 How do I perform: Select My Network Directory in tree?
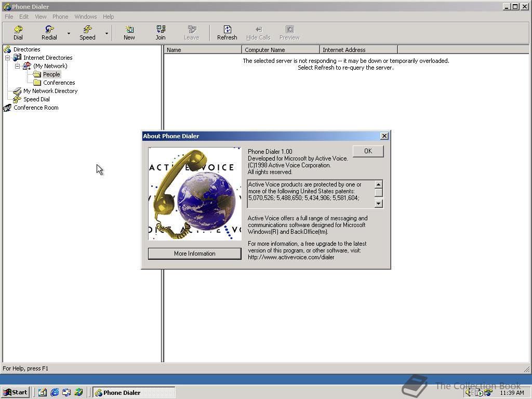pos(50,91)
